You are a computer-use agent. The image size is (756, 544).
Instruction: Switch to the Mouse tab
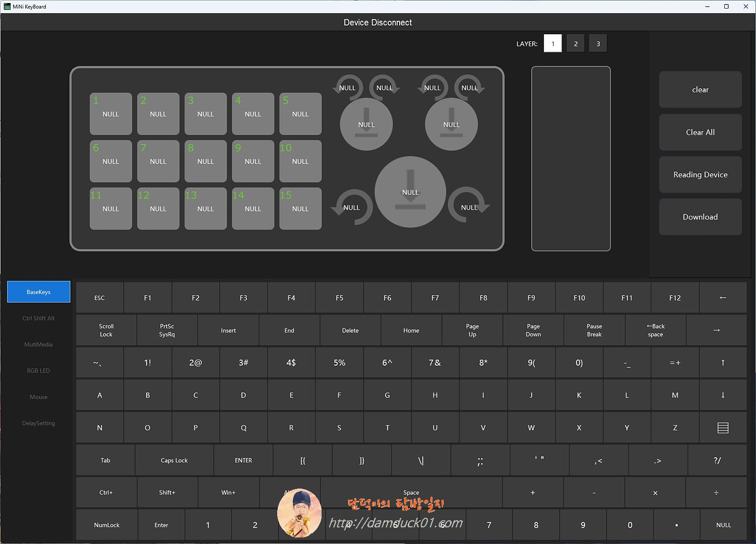coord(38,396)
